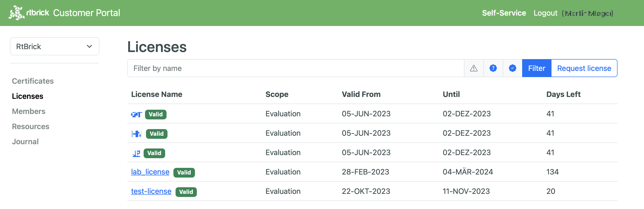
Task: Open the test-license details link
Action: 151,191
